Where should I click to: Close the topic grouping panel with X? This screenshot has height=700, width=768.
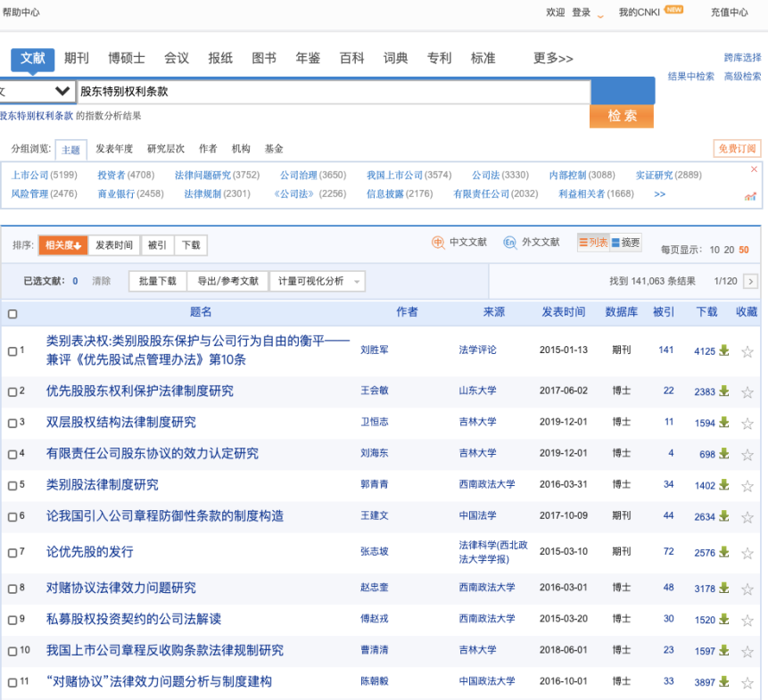pos(754,169)
